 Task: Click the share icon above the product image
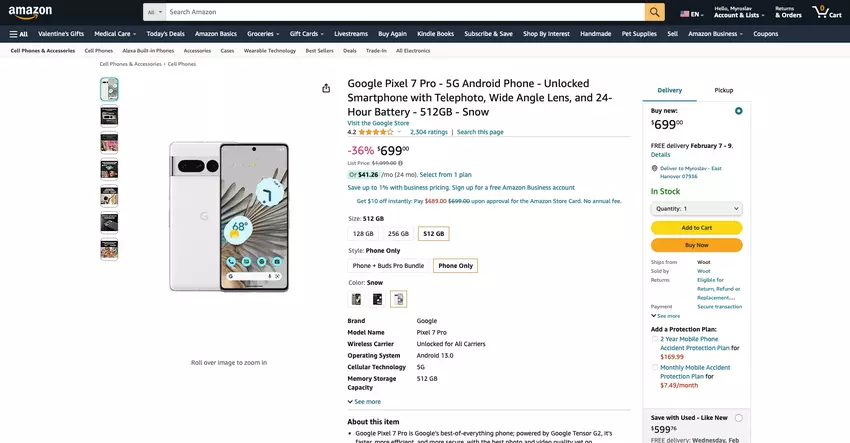tap(326, 88)
